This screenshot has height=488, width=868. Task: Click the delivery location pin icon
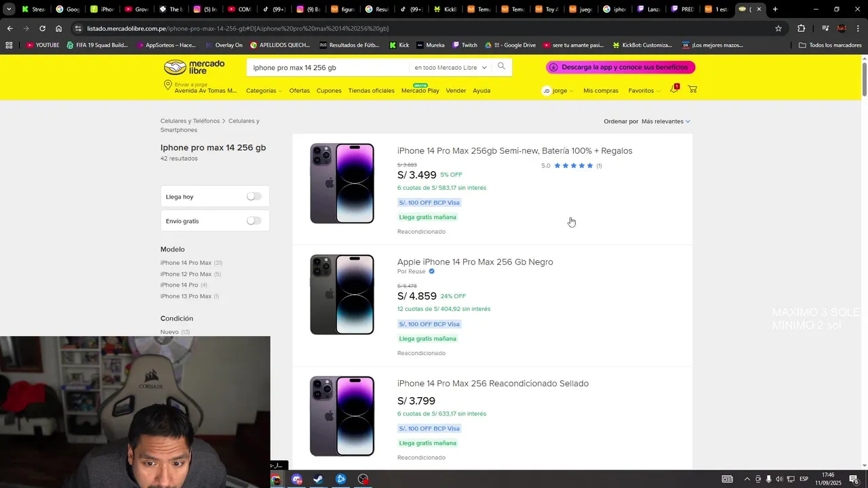click(167, 85)
